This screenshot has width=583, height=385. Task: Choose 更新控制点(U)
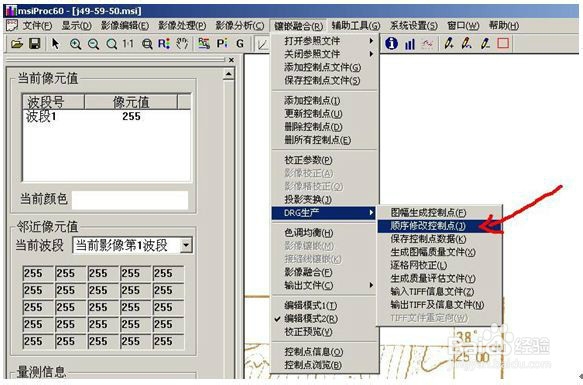click(x=325, y=114)
